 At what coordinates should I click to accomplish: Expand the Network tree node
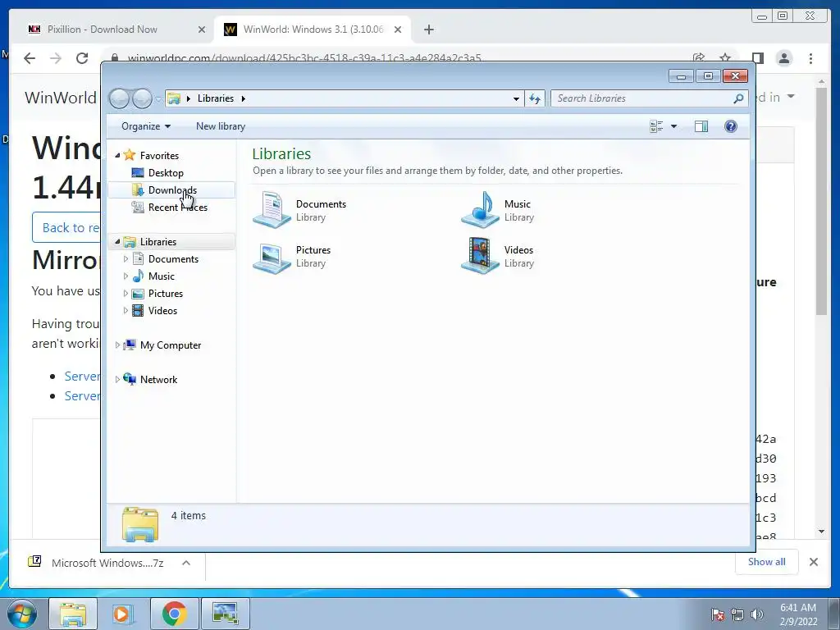(x=117, y=379)
